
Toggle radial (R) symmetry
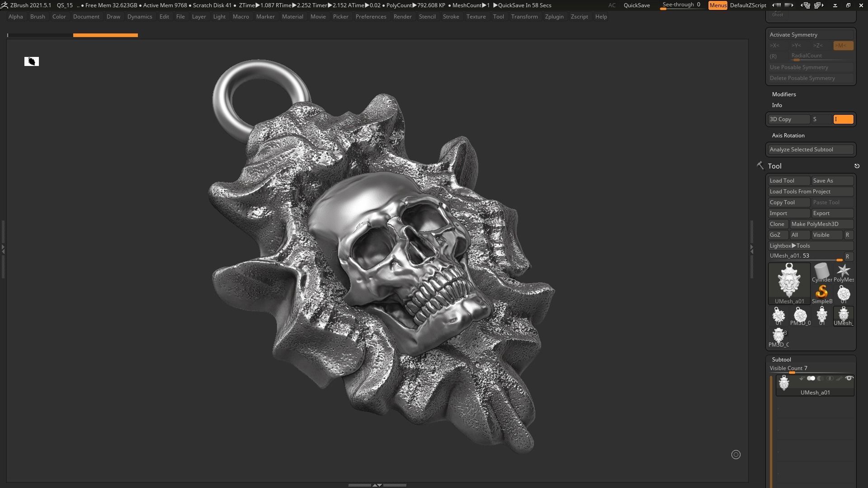(x=777, y=56)
